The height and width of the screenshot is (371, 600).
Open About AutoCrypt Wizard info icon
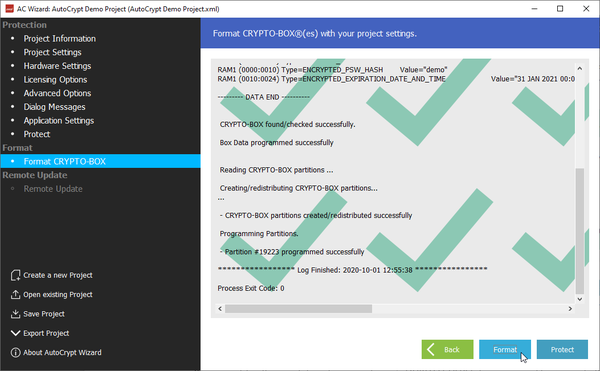point(15,353)
